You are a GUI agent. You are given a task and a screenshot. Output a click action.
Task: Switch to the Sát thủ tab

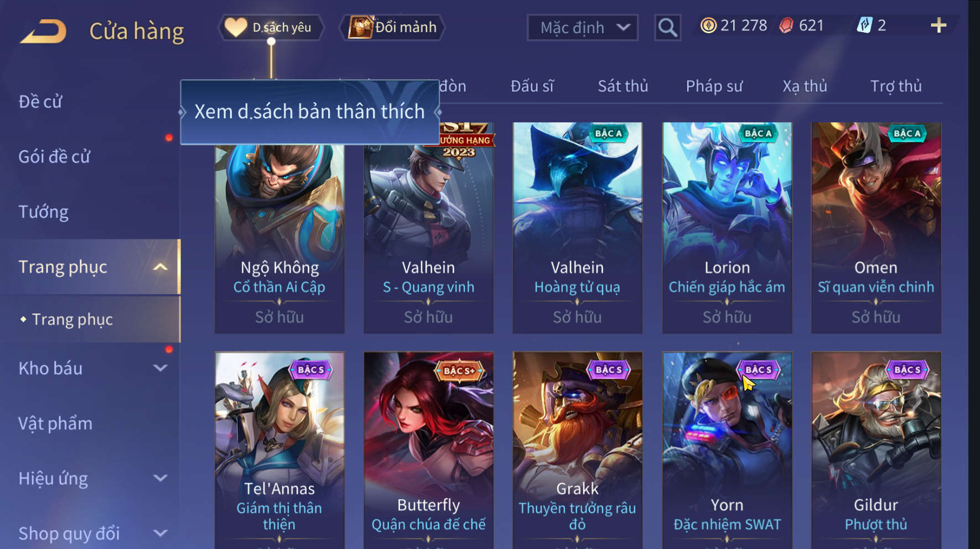click(x=623, y=86)
